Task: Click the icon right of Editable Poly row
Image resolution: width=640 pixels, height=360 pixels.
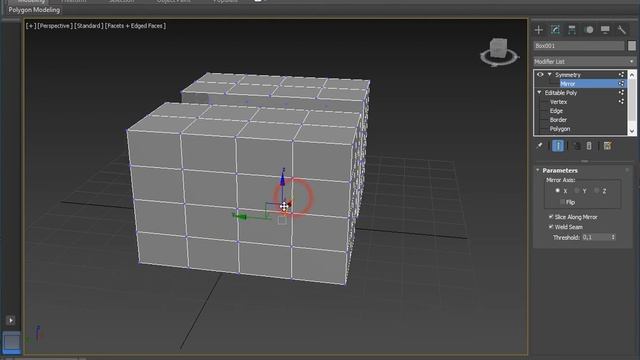Action: [622, 93]
